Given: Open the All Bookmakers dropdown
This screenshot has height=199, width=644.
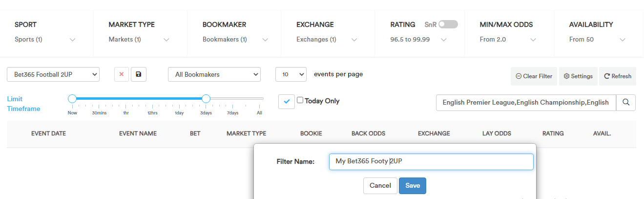Looking at the screenshot, I should (214, 74).
